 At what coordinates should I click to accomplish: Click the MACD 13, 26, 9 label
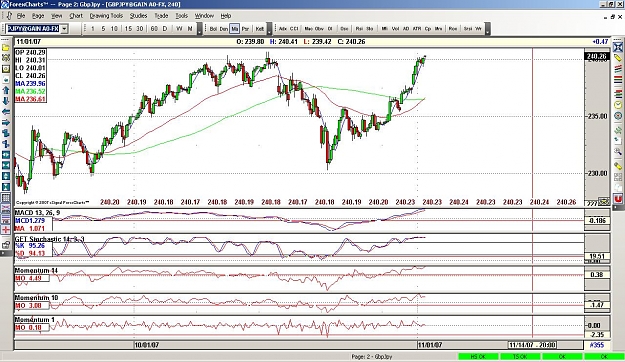[37, 213]
